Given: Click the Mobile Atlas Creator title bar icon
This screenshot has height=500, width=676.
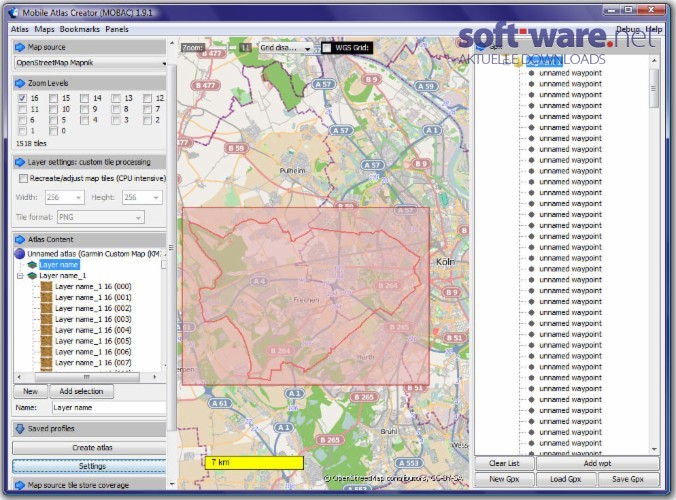Looking at the screenshot, I should click(14, 12).
